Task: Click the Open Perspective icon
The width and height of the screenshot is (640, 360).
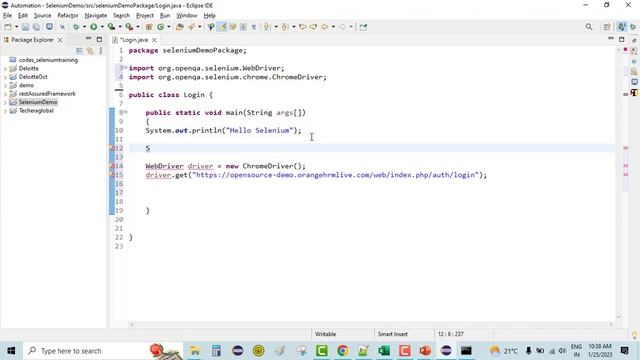Action: pyautogui.click(x=607, y=27)
